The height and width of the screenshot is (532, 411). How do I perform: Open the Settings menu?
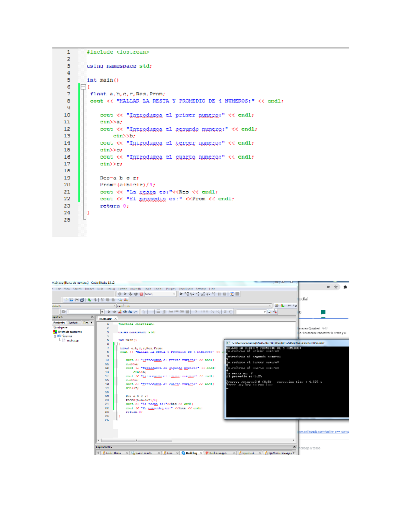click(x=201, y=289)
